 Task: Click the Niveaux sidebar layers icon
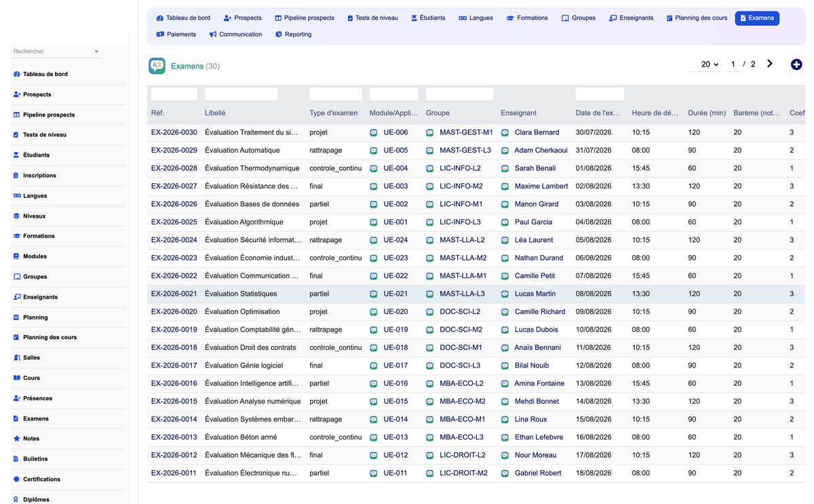click(16, 216)
